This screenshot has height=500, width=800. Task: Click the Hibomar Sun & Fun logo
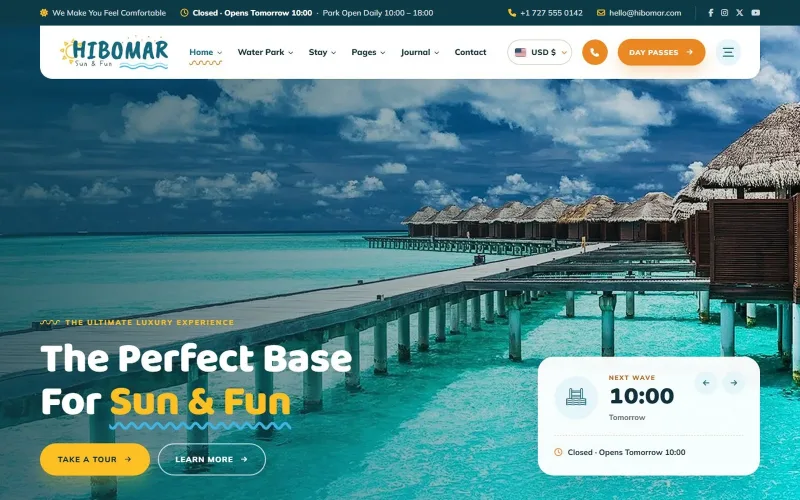pos(114,52)
